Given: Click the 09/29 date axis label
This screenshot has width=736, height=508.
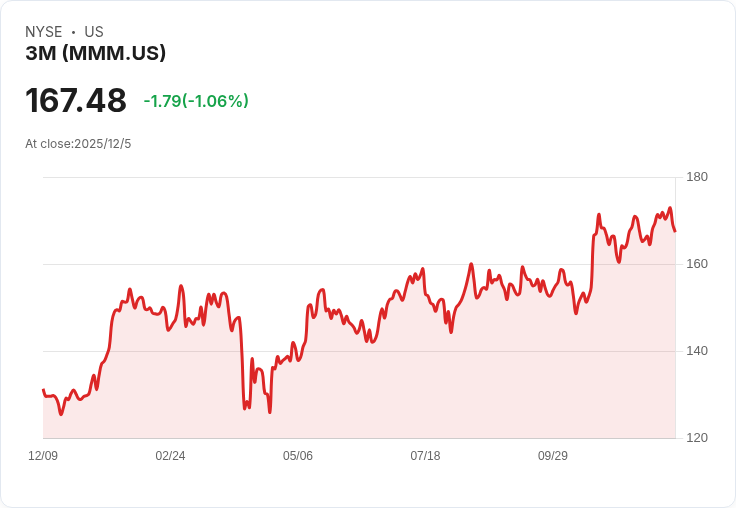Looking at the screenshot, I should (x=553, y=456).
